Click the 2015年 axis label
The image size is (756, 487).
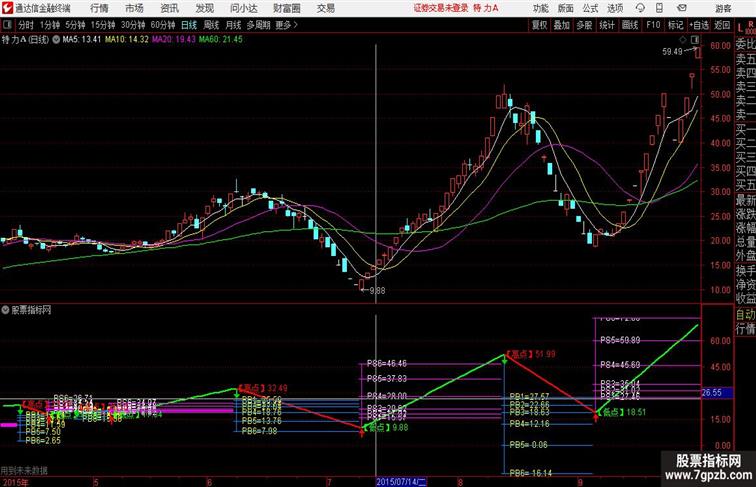[x=14, y=483]
